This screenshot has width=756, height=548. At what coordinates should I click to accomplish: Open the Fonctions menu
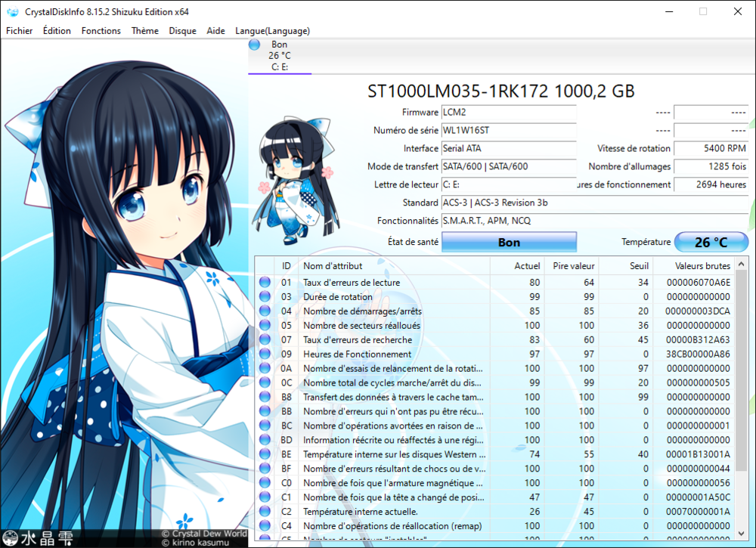click(101, 31)
